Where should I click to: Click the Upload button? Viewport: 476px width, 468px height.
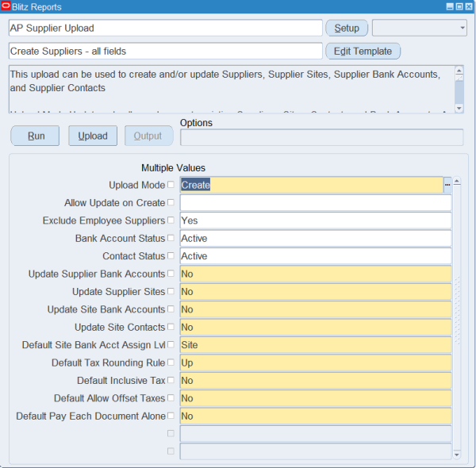(93, 136)
